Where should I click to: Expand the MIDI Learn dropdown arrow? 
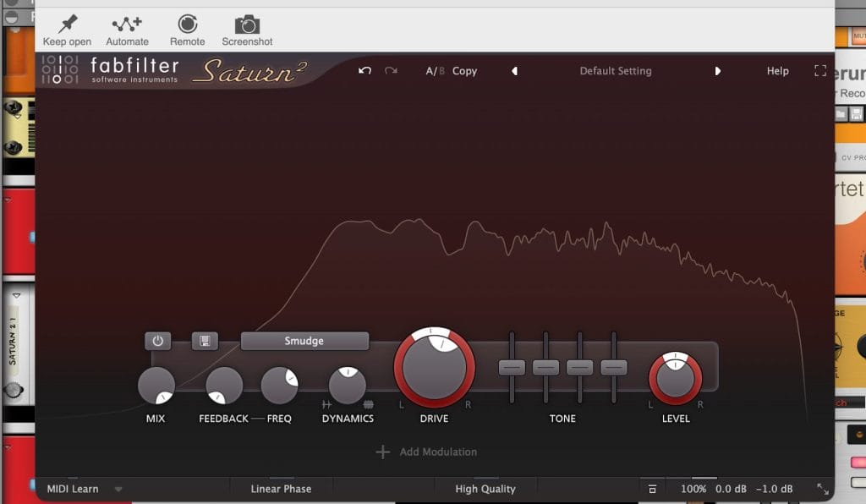pos(118,489)
